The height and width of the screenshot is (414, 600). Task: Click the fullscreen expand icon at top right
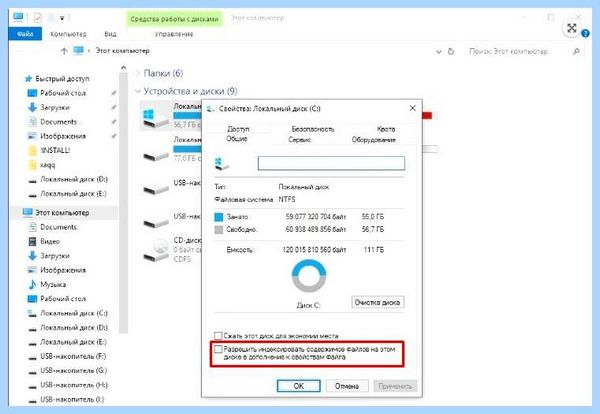(x=572, y=28)
